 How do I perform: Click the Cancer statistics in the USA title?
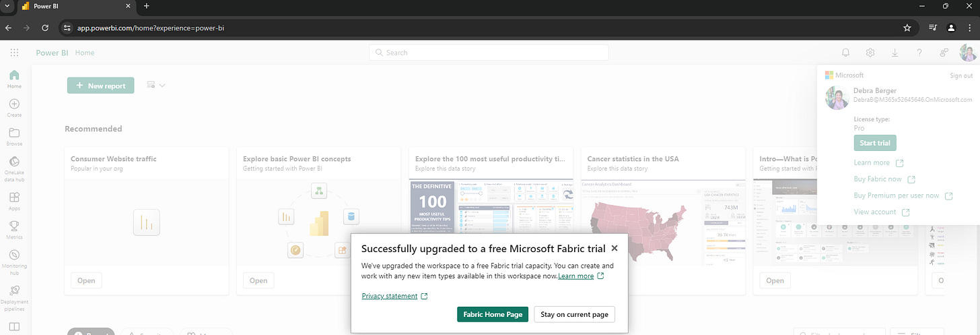click(x=633, y=158)
